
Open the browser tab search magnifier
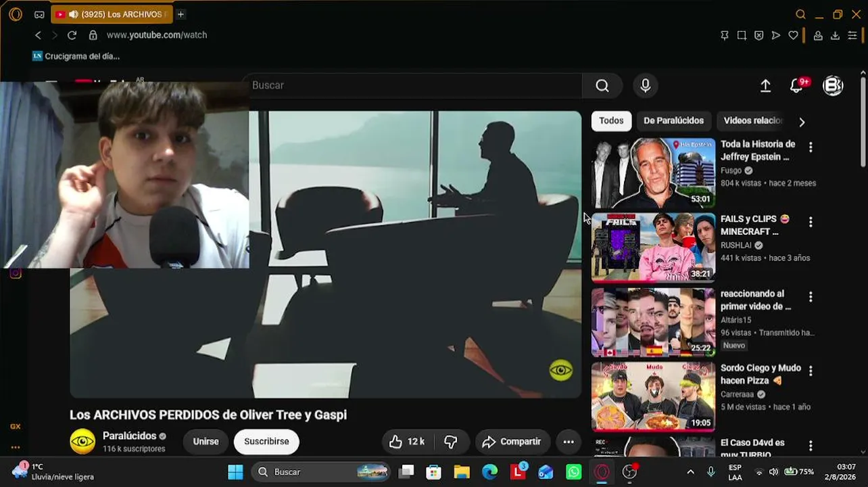(x=800, y=14)
